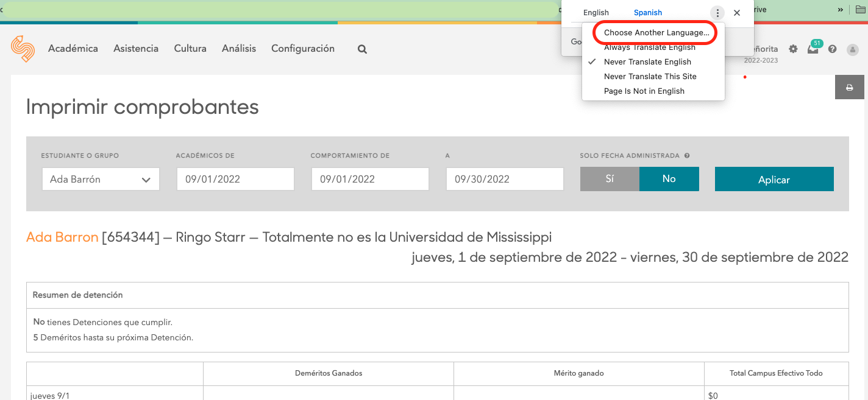Click the orange app logo icon
The height and width of the screenshot is (400, 868).
pyautogui.click(x=23, y=49)
